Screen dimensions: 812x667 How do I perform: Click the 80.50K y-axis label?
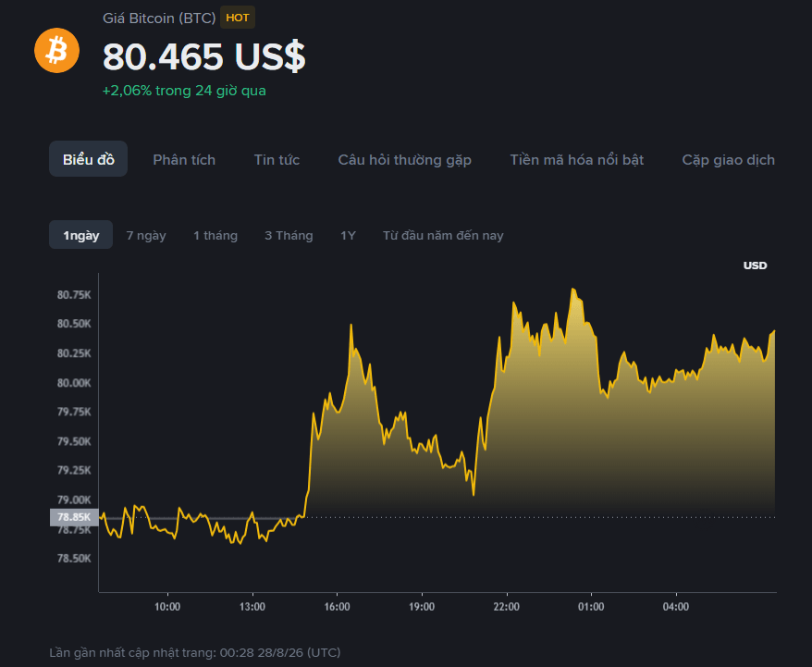(74, 324)
